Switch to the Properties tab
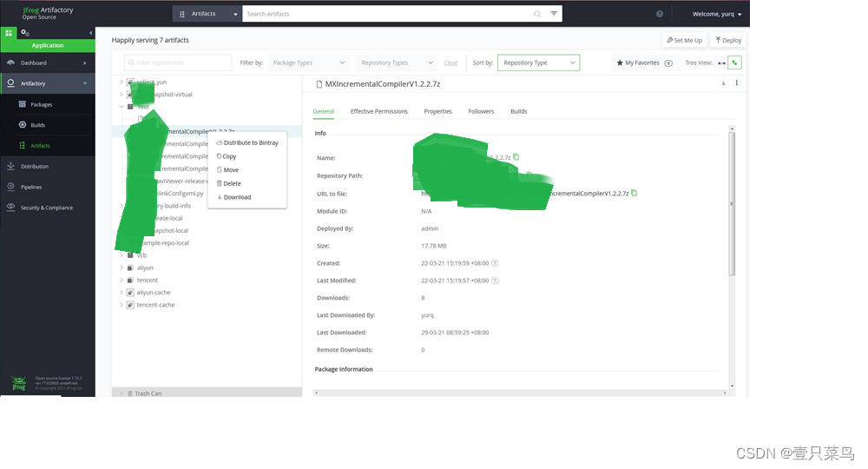This screenshot has height=469, width=868. point(437,111)
